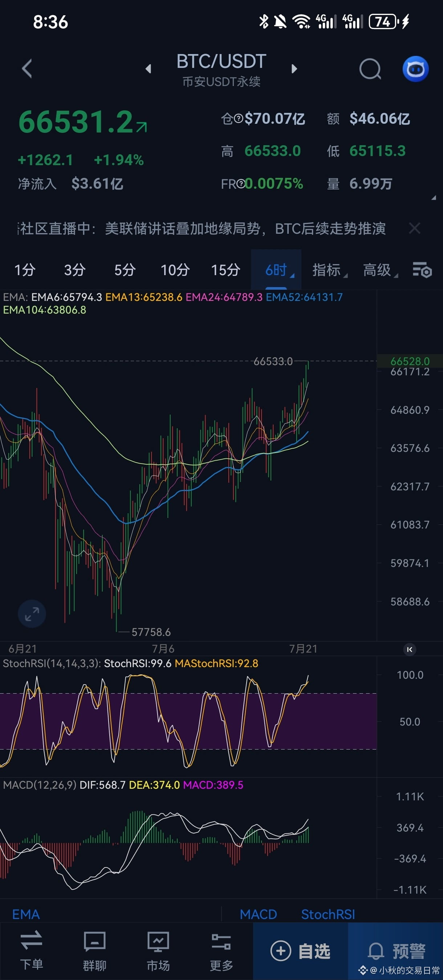Tap the FR funding rate help icon
443x980 pixels.
tap(241, 184)
